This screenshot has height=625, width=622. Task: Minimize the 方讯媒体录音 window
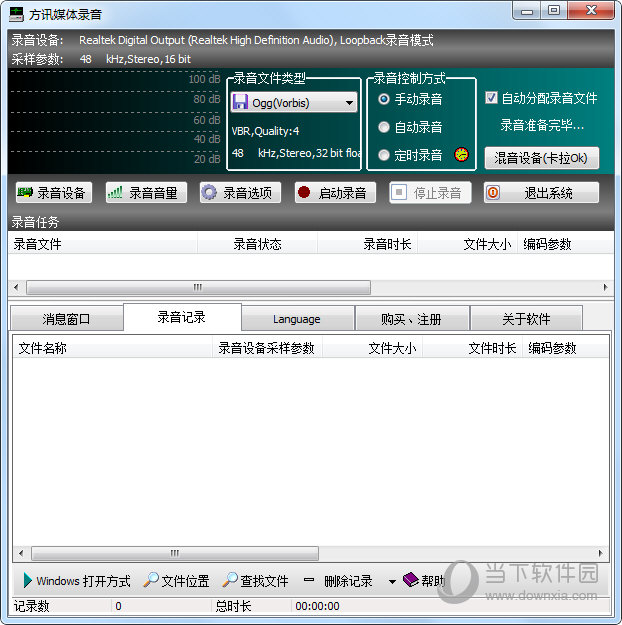coord(527,11)
